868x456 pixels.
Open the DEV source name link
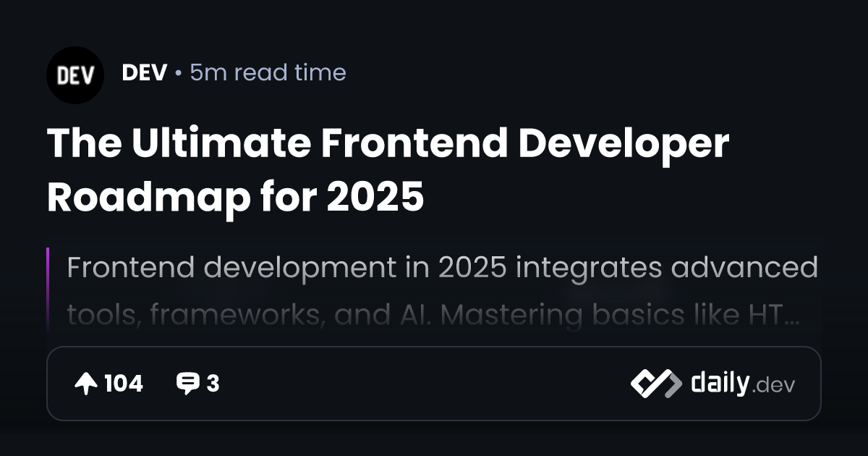pyautogui.click(x=145, y=72)
